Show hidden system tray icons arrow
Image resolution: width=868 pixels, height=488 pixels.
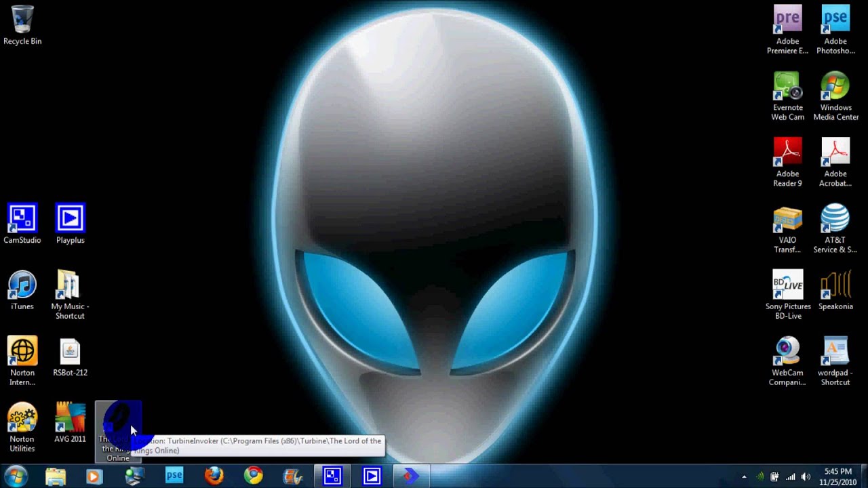(744, 476)
